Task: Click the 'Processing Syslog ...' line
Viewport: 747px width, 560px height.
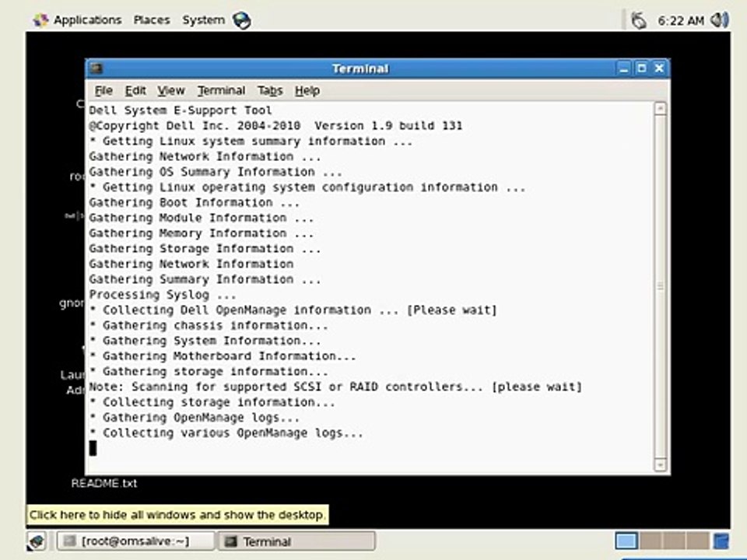Action: pos(163,295)
